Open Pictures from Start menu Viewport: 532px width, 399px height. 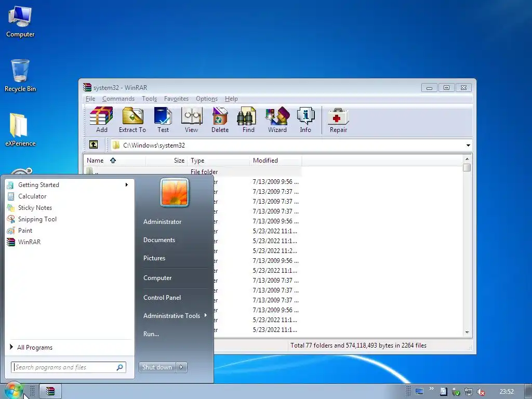coord(154,258)
